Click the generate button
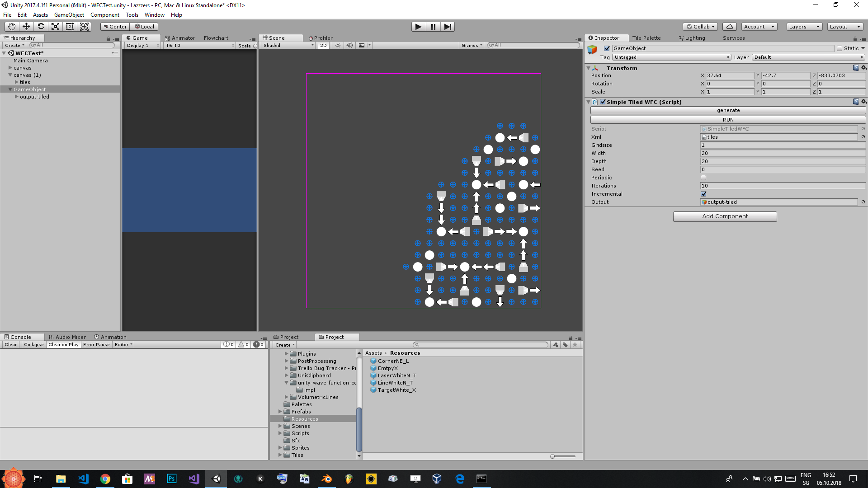This screenshot has width=868, height=488. (728, 110)
